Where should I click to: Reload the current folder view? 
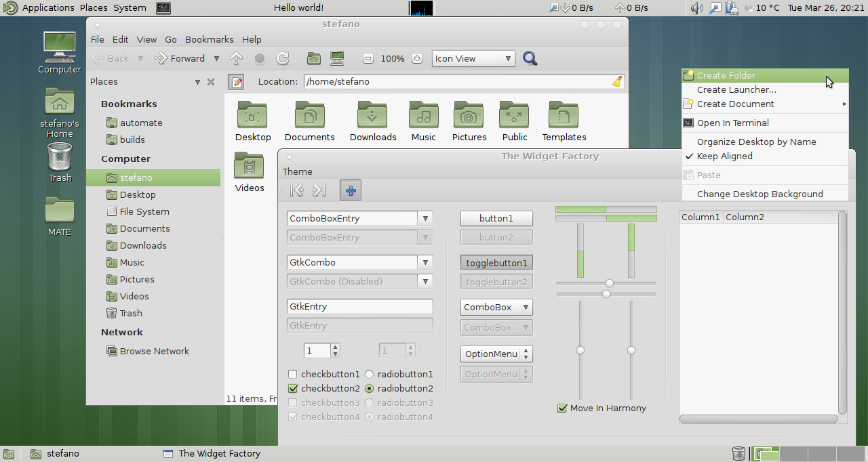click(x=284, y=58)
